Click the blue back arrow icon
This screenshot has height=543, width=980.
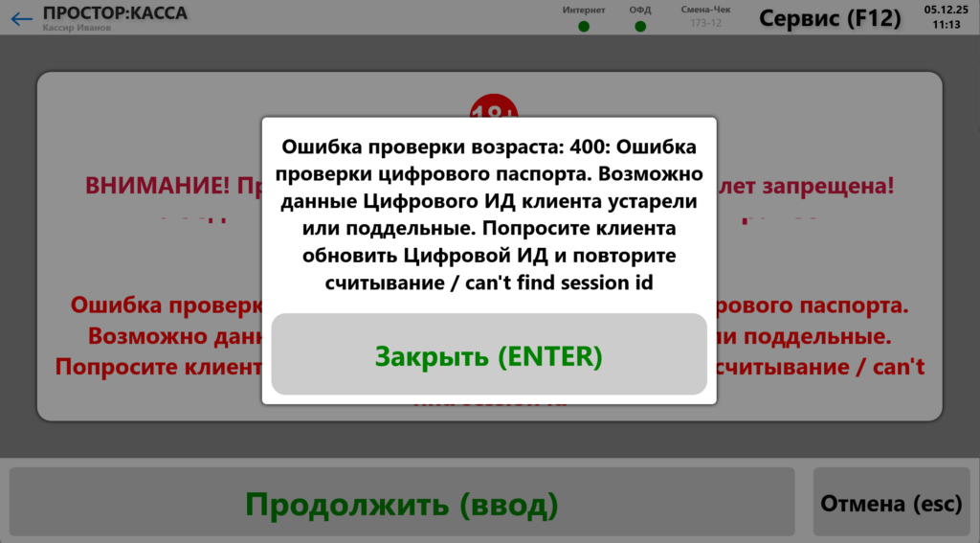point(21,18)
